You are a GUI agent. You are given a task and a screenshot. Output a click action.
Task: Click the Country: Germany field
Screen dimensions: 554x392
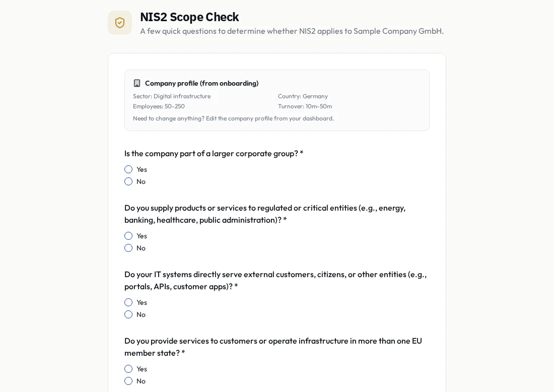[x=303, y=96]
